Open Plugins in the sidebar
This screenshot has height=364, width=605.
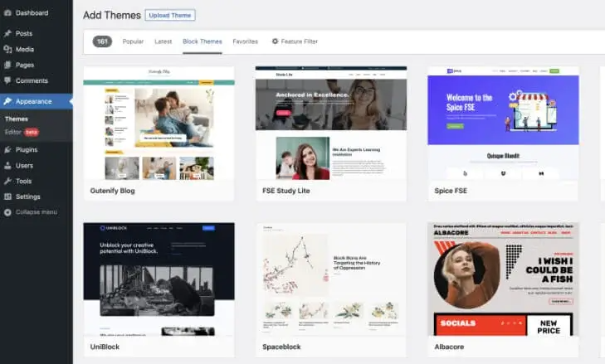37,149
